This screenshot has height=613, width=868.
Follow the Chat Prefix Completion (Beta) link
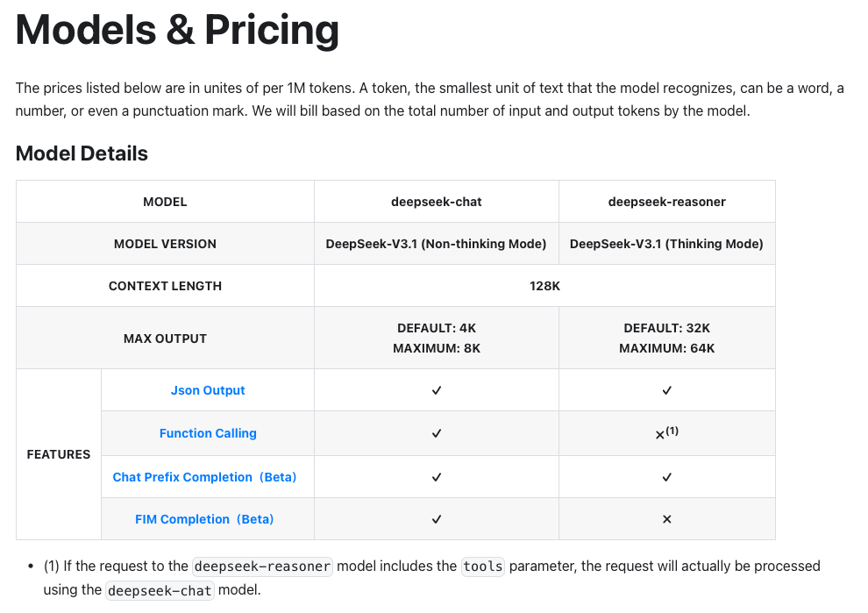(204, 477)
